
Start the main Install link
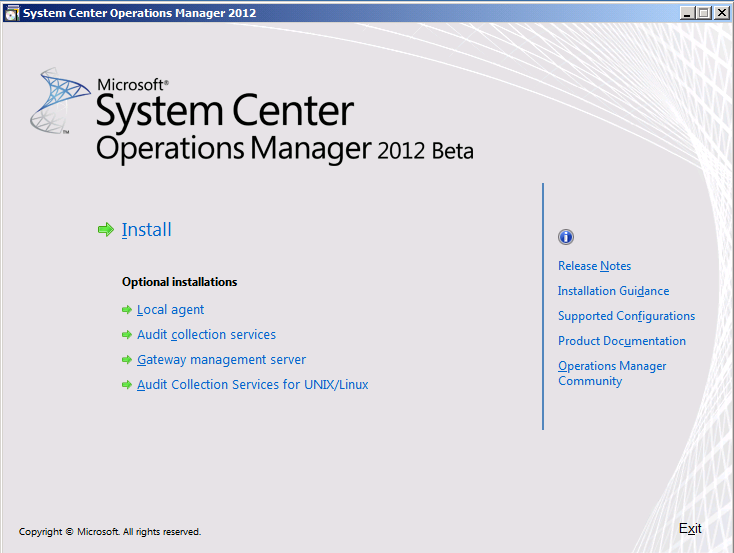[147, 230]
